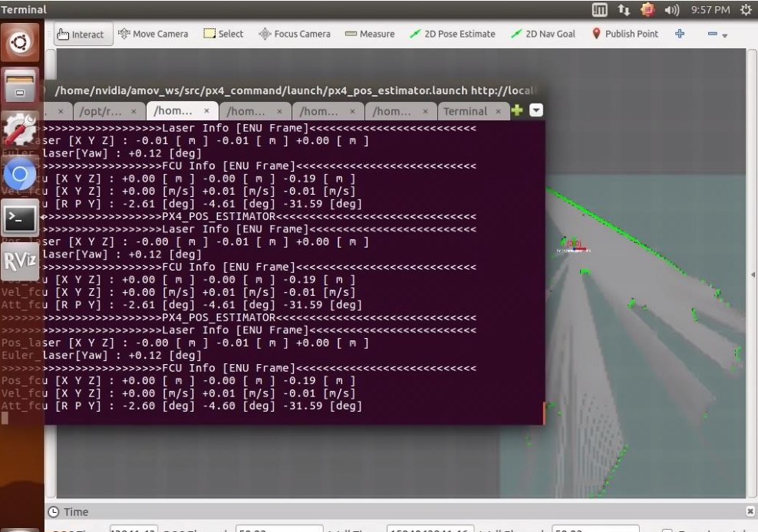758x532 pixels.
Task: Choose the Select tool
Action: 223,34
